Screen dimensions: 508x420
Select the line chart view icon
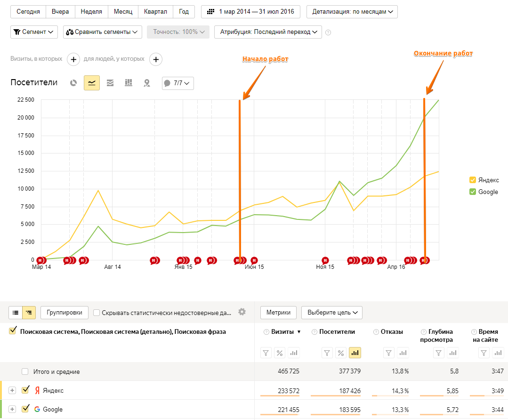(x=92, y=83)
